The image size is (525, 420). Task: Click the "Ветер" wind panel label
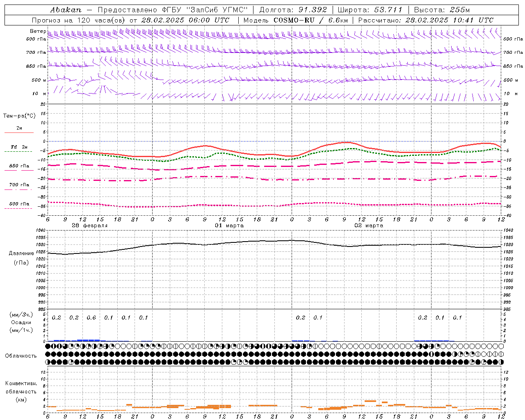[x=38, y=31]
